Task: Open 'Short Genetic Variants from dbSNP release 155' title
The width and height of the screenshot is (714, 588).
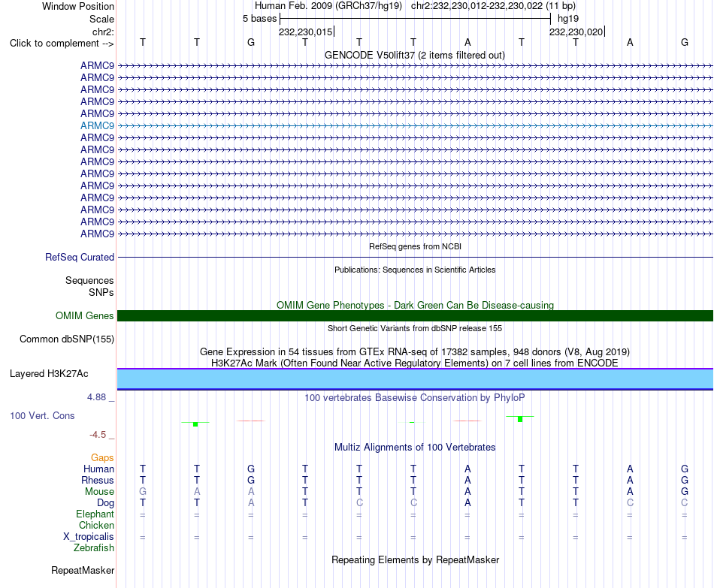Action: 415,328
